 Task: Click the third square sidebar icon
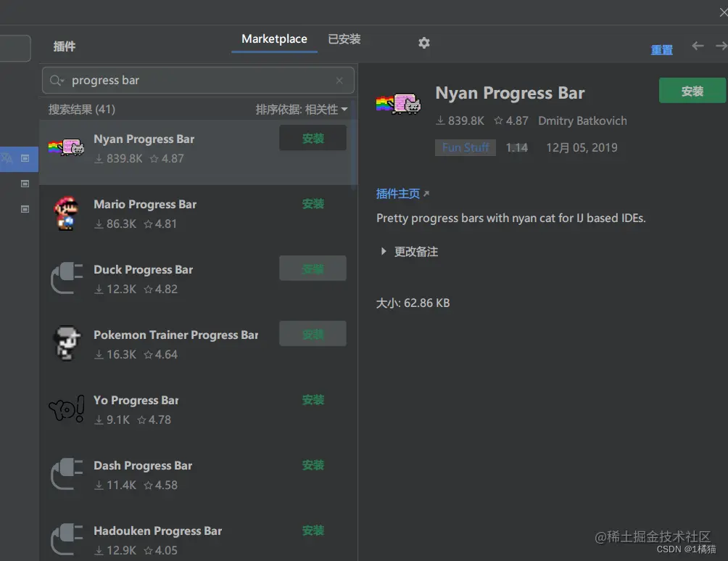pyautogui.click(x=25, y=209)
